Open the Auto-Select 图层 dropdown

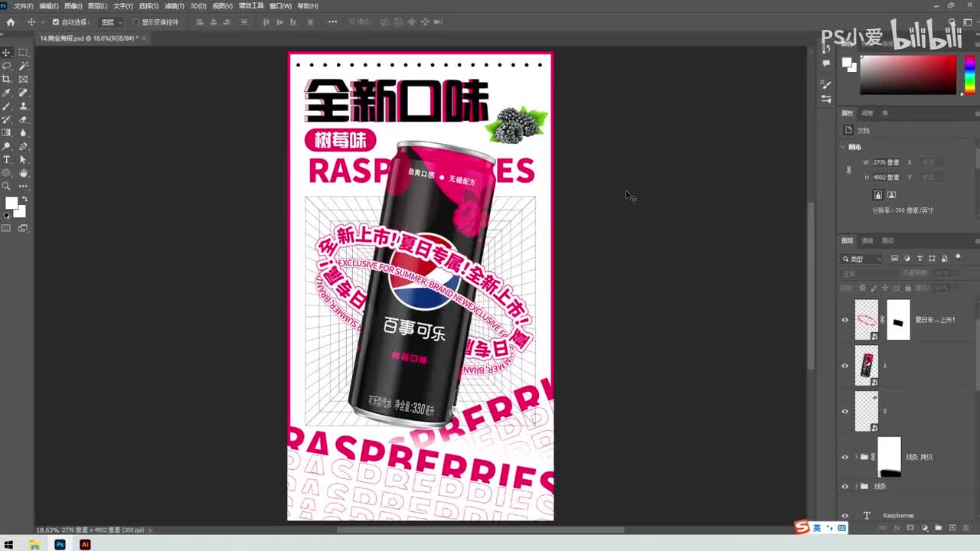pyautogui.click(x=112, y=22)
